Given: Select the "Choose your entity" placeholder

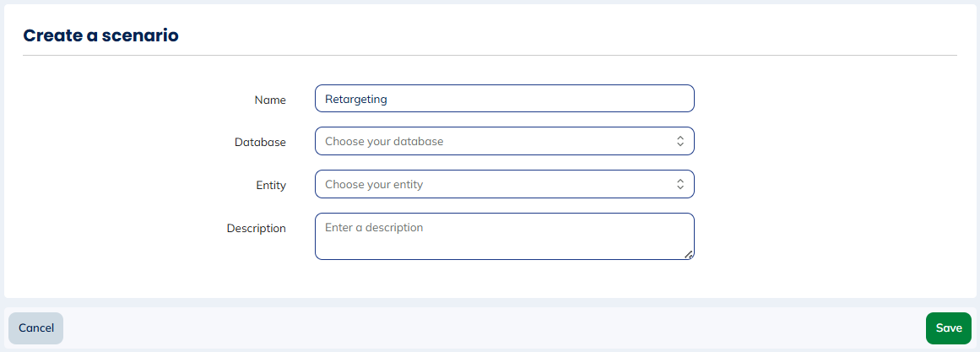Looking at the screenshot, I should click(x=374, y=185).
